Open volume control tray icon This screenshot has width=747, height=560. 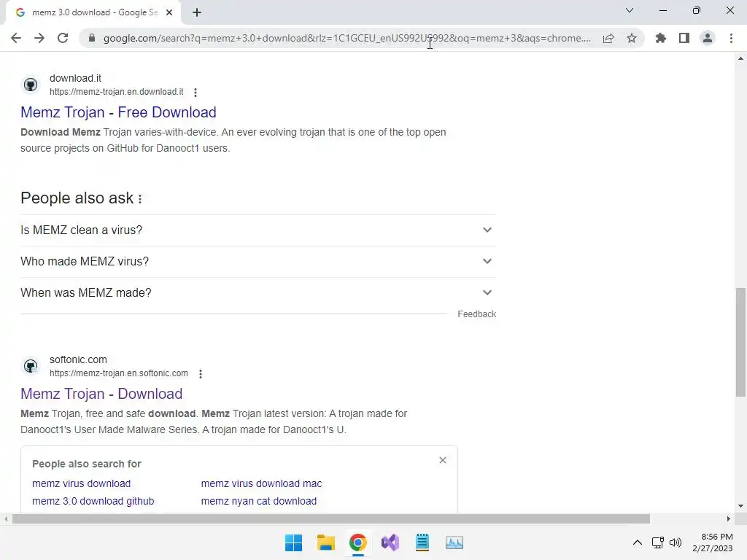[676, 542]
